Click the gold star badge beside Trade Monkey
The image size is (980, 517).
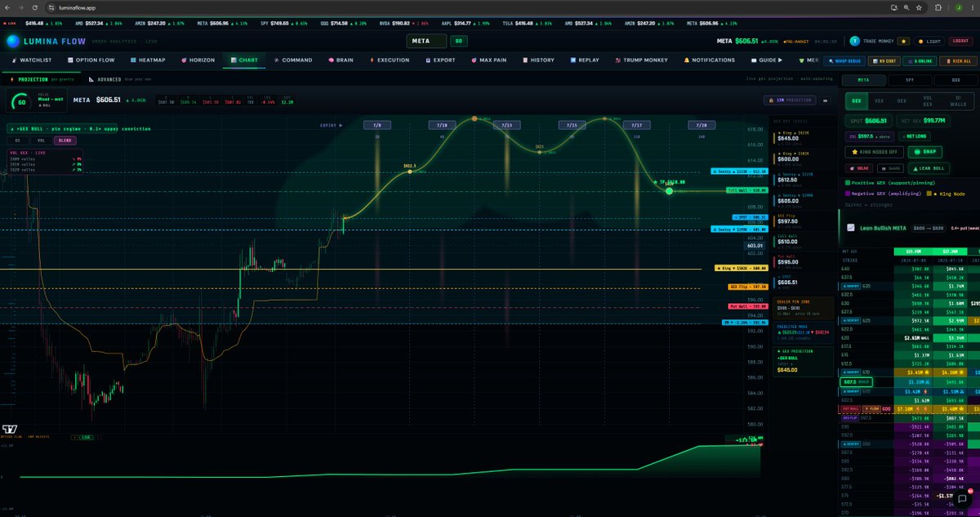pos(903,41)
